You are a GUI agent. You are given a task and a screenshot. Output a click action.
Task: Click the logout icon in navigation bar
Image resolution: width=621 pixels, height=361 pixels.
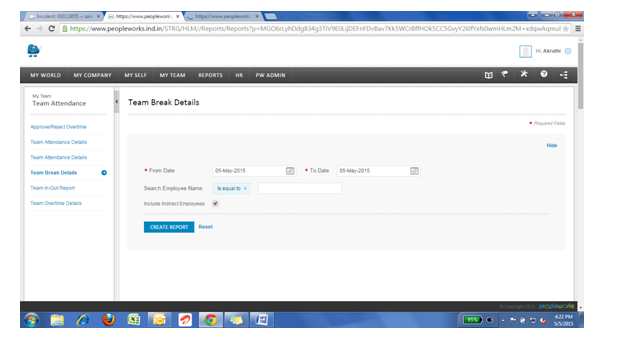coord(564,75)
